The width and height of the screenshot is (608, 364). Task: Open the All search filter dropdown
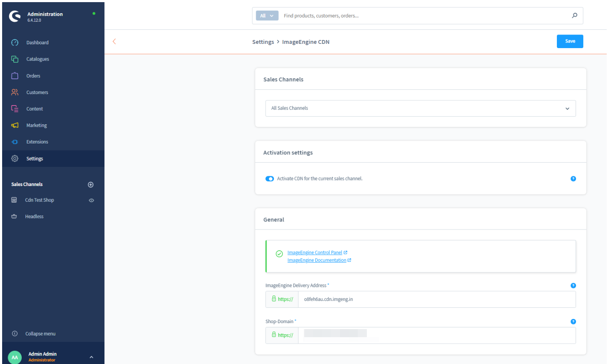pyautogui.click(x=267, y=16)
